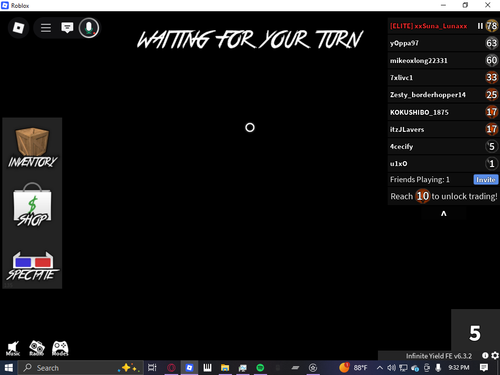Open Task View on the taskbar
The height and width of the screenshot is (375, 500).
pyautogui.click(x=152, y=368)
